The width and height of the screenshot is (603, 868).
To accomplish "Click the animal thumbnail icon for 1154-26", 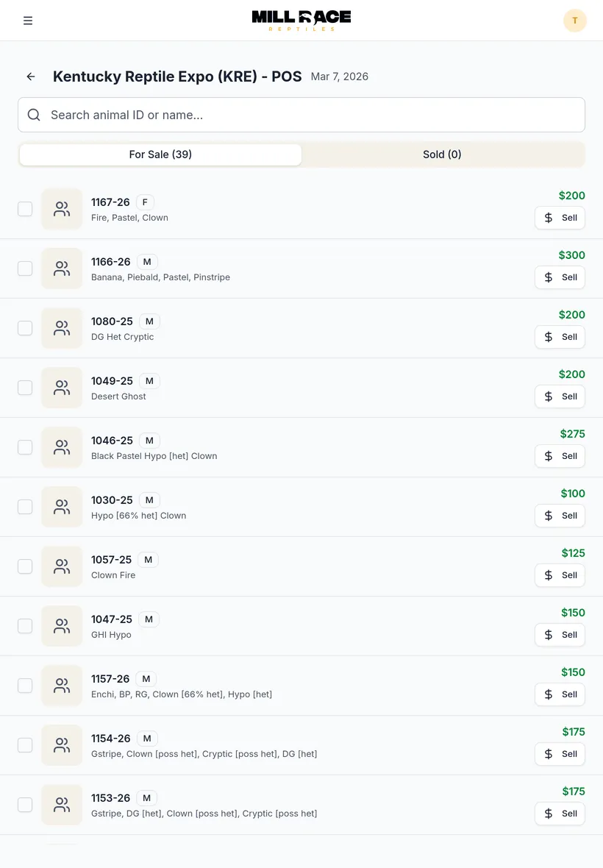I will [62, 745].
